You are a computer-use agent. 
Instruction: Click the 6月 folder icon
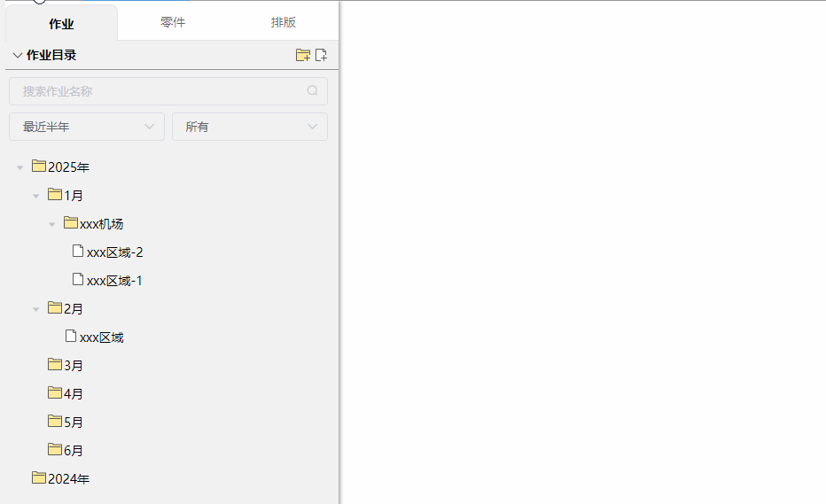coord(55,449)
